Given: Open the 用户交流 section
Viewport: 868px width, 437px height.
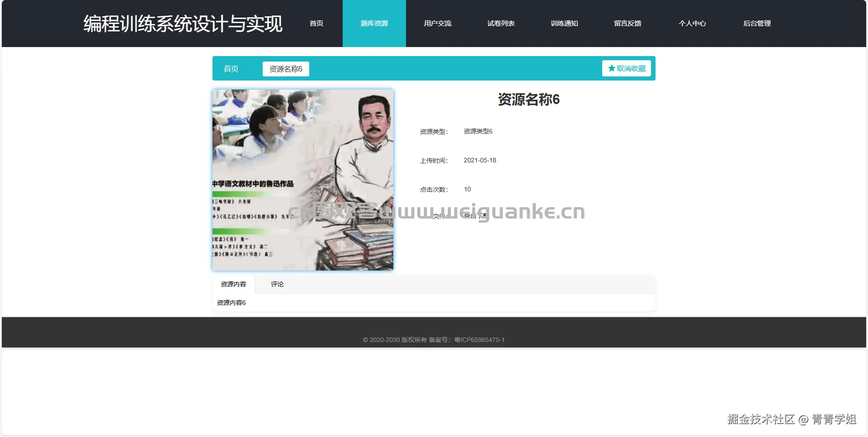Looking at the screenshot, I should [438, 24].
